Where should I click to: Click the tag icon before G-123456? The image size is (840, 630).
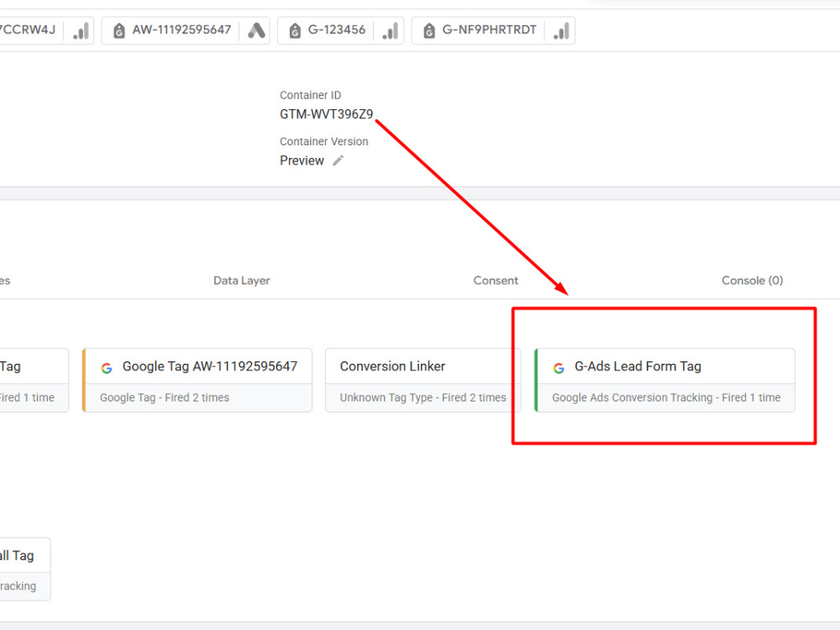[x=295, y=30]
